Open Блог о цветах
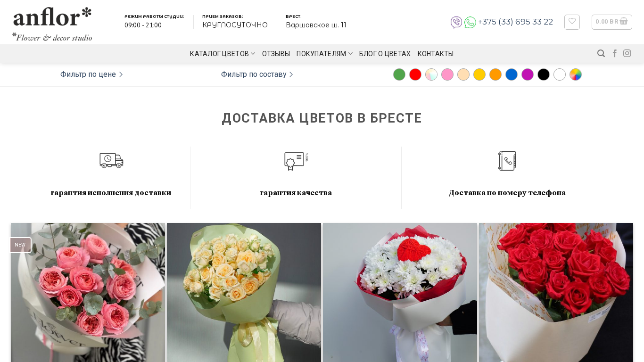Screen dimensions: 644x362 pyautogui.click(x=385, y=54)
